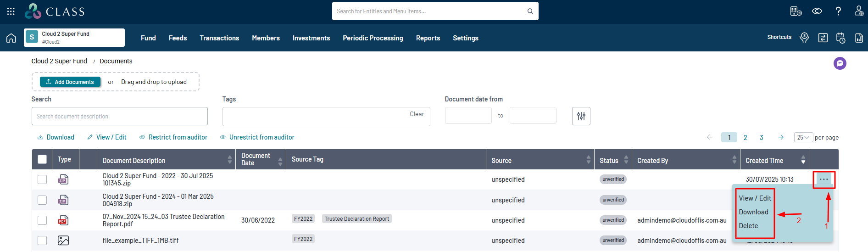Click the user account icon
This screenshot has width=868, height=252.
859,11
